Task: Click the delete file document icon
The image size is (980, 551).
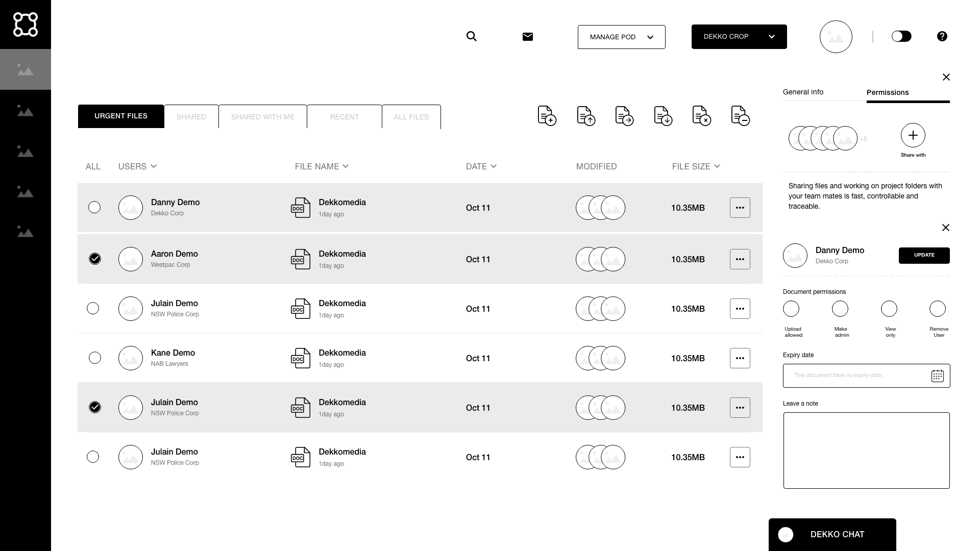Action: (x=701, y=116)
